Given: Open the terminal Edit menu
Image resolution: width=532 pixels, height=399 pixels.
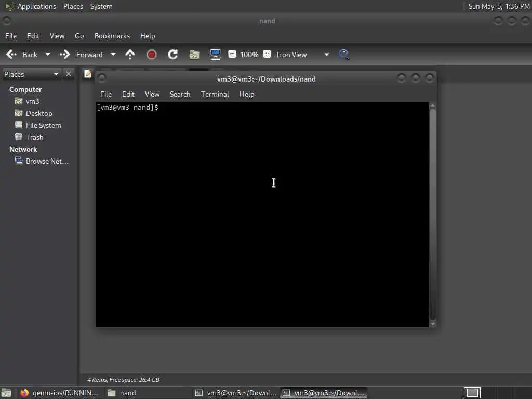Looking at the screenshot, I should click(x=128, y=95).
